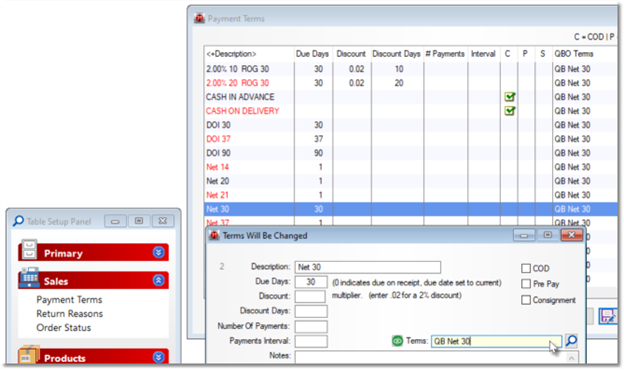624x370 pixels.
Task: Check the Consignment option
Action: [526, 300]
